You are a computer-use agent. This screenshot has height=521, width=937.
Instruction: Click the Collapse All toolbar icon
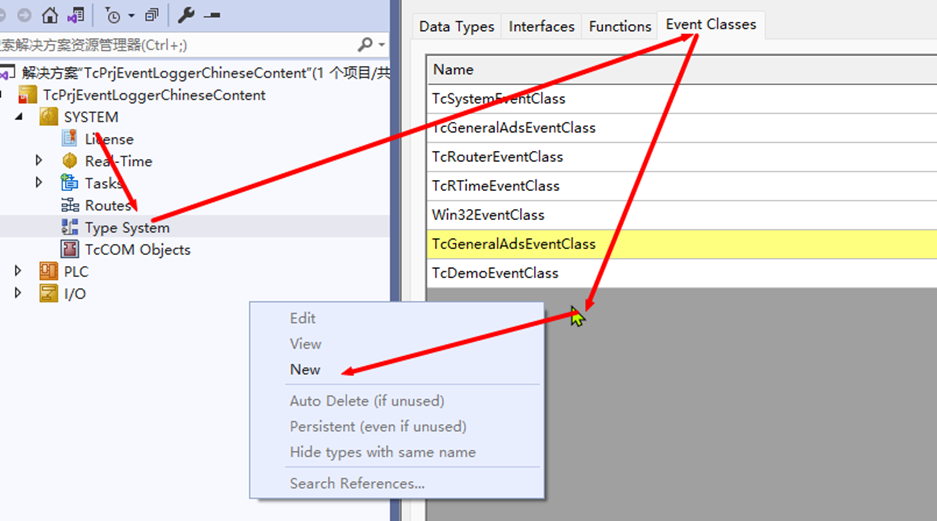point(151,15)
